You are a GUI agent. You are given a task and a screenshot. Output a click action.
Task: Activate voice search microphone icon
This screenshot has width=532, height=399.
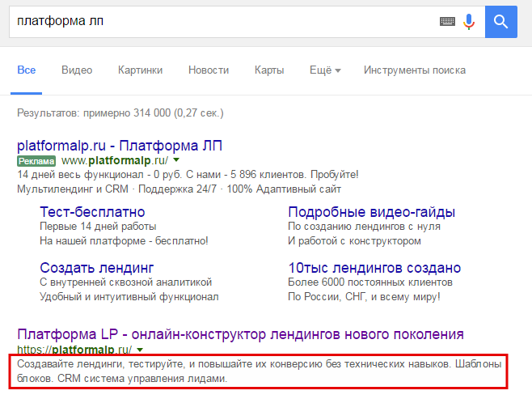(x=469, y=22)
